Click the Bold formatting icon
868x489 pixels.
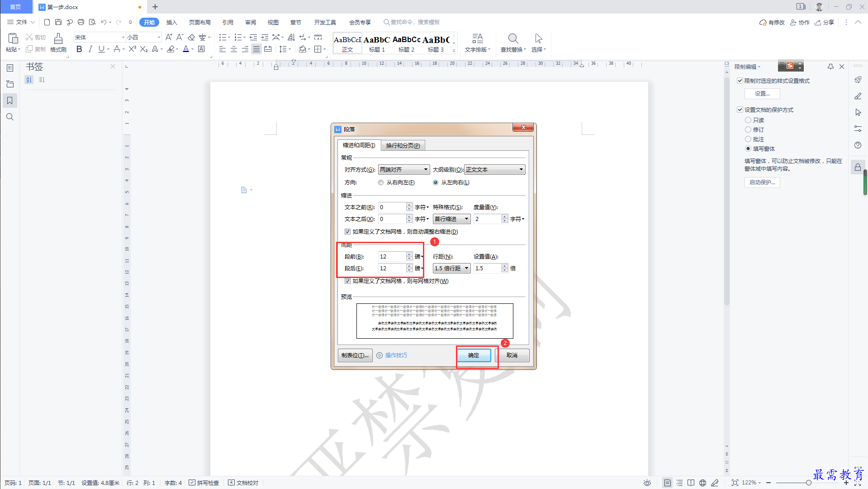click(x=79, y=49)
